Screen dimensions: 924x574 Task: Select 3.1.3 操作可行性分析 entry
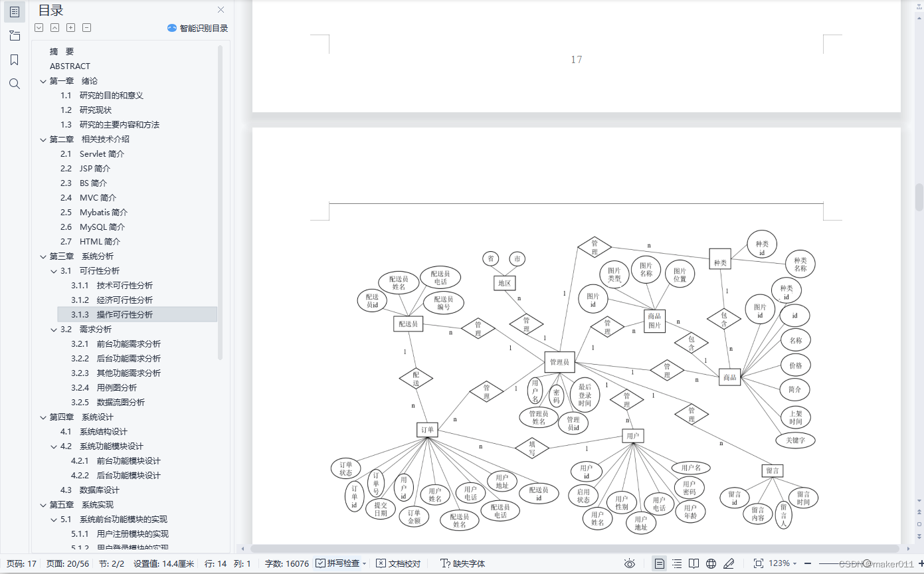pos(138,314)
